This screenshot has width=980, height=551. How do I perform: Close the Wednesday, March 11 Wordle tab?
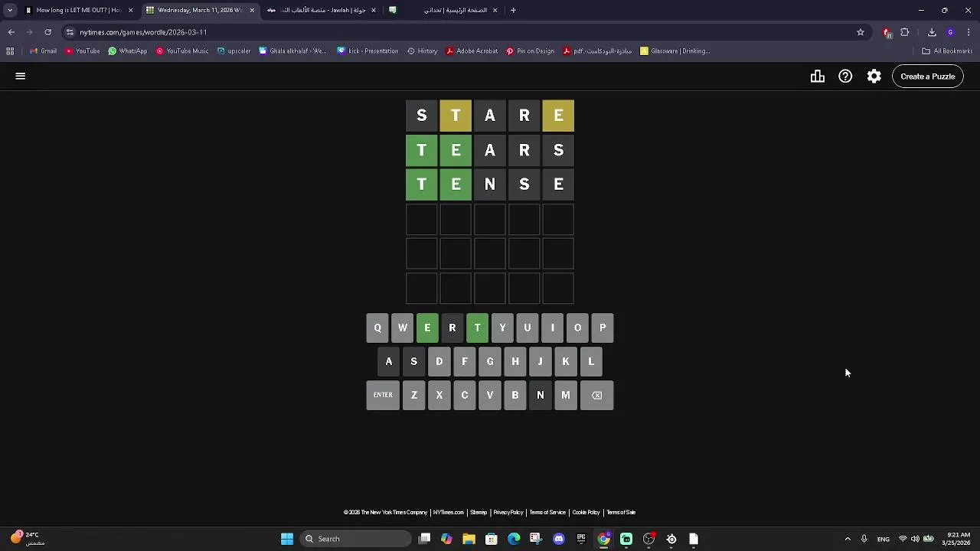(252, 10)
